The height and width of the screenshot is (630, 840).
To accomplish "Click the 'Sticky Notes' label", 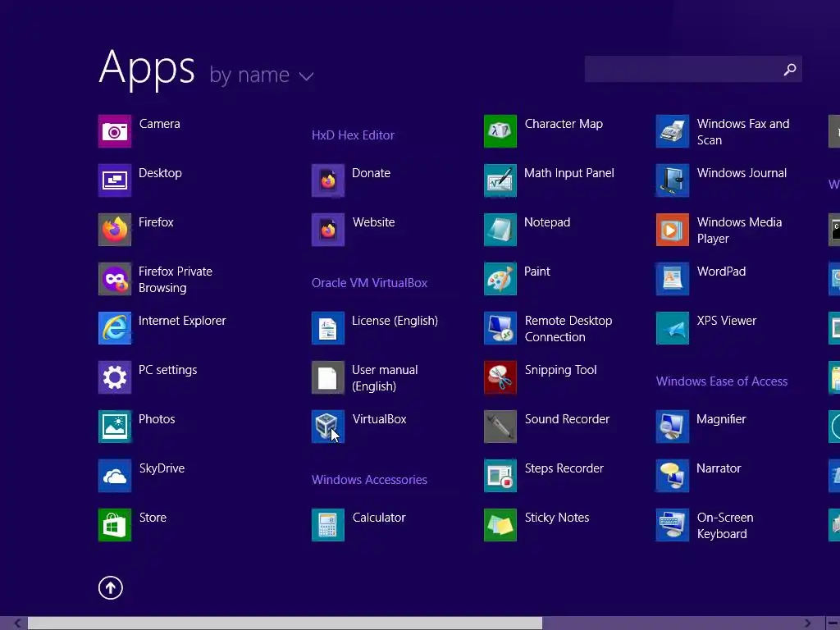I will [557, 518].
